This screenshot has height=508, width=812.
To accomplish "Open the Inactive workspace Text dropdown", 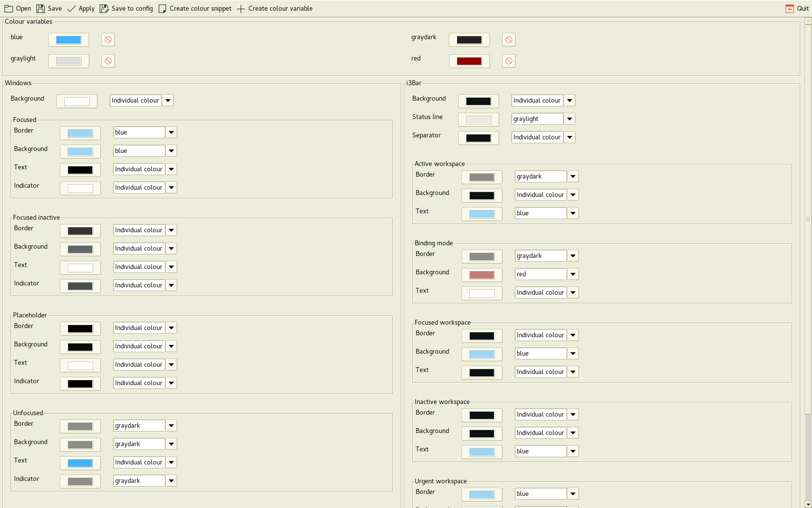I will click(573, 451).
